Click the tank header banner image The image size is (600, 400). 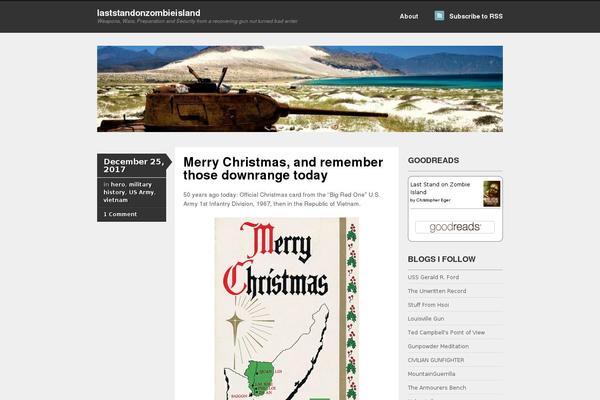point(300,89)
